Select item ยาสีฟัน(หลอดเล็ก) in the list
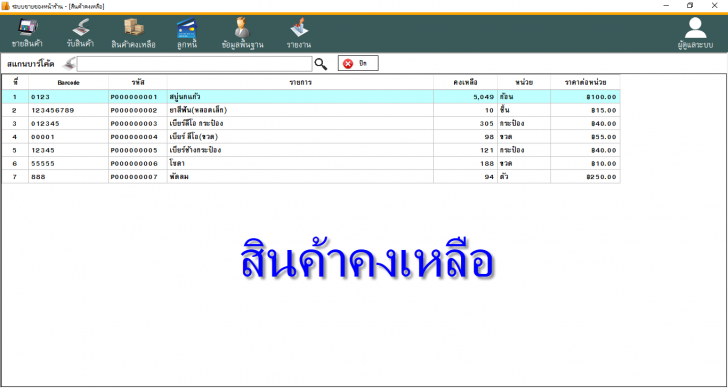The height and width of the screenshot is (388, 728). 300,110
